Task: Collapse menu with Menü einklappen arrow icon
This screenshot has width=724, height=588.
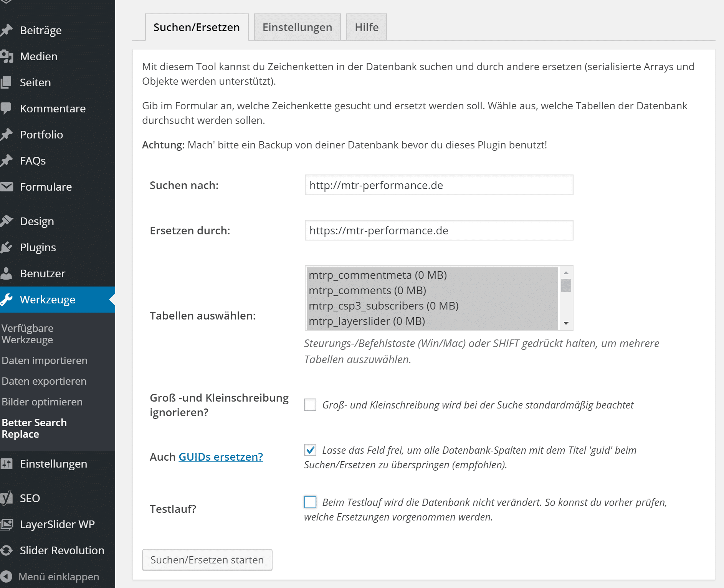Action: 7,576
